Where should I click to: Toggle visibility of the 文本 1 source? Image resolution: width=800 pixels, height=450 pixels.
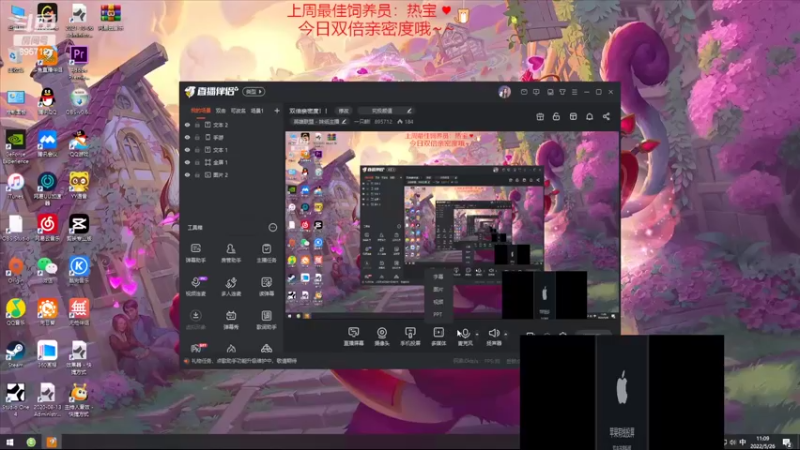(x=187, y=150)
